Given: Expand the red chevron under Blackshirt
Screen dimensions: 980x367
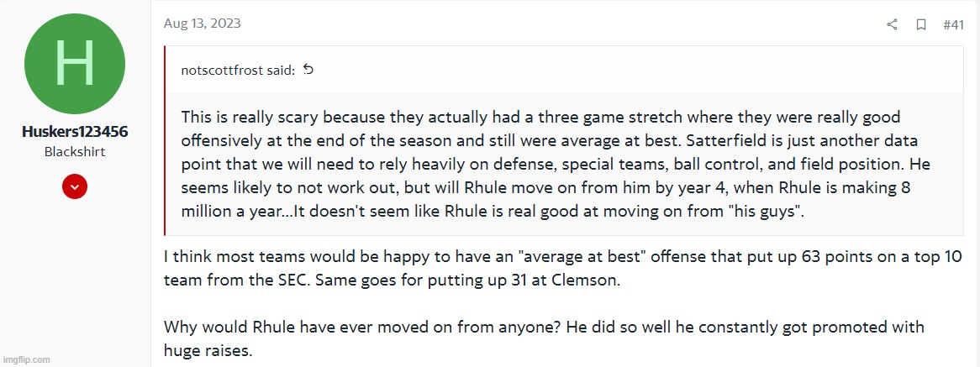Looking at the screenshot, I should (x=75, y=188).
